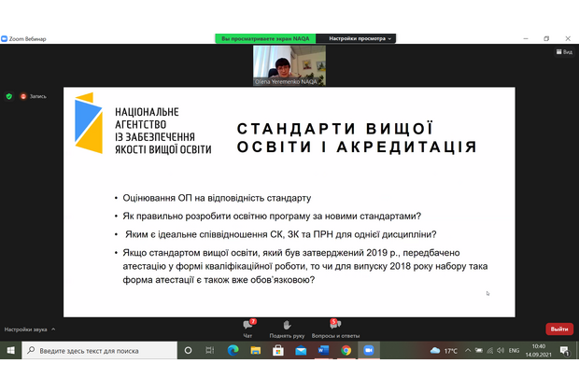Click the red recording indicator
Viewport: 579px width, 392px height.
[x=24, y=95]
